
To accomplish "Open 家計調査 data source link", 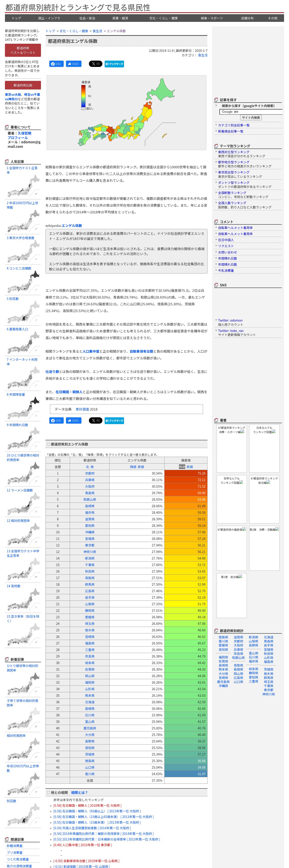I will [x=82, y=409].
